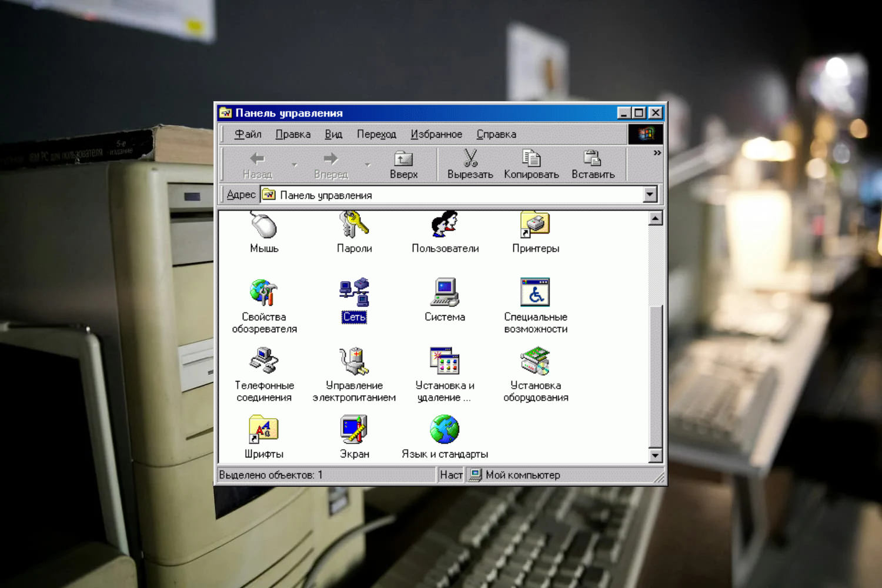Click the Windows logo throbber icon
The height and width of the screenshot is (588, 882).
(646, 134)
